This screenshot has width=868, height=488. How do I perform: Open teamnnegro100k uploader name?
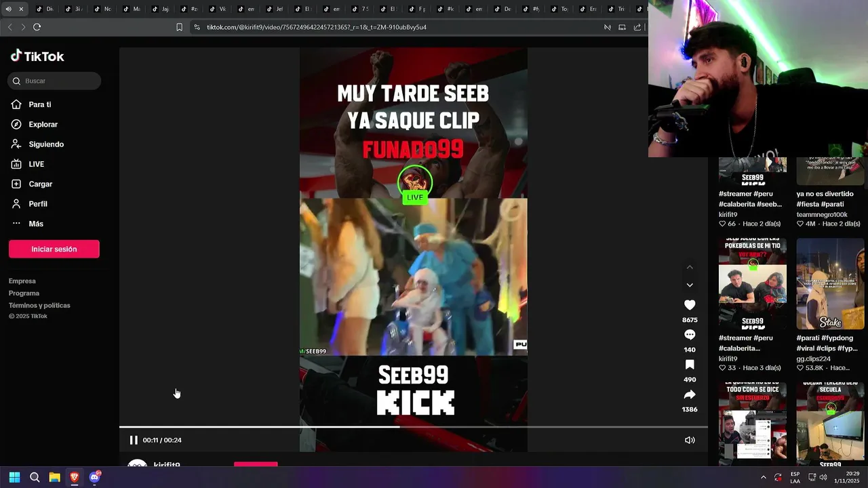point(822,214)
